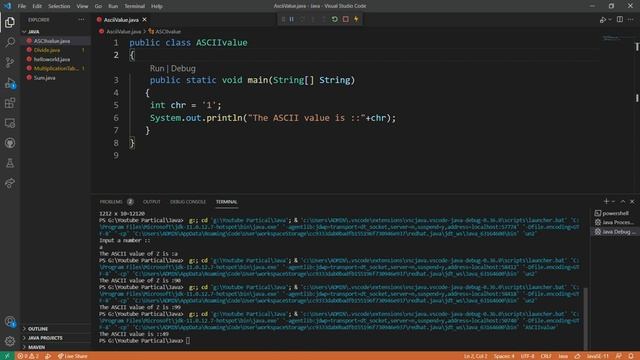Close the terminal panel
Image resolution: width=640 pixels, height=360 pixels.
(632, 202)
